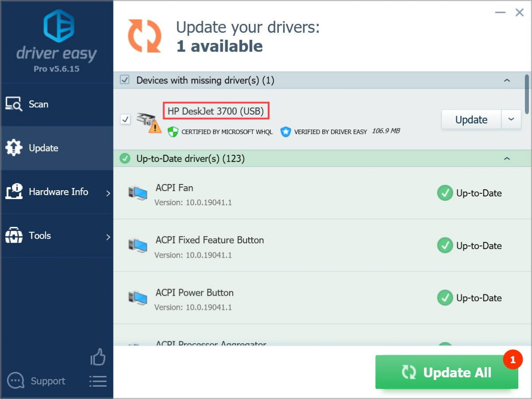Screen dimensions: 532x399
Task: Click the Microsoft WHQL certified shield icon
Action: point(172,132)
